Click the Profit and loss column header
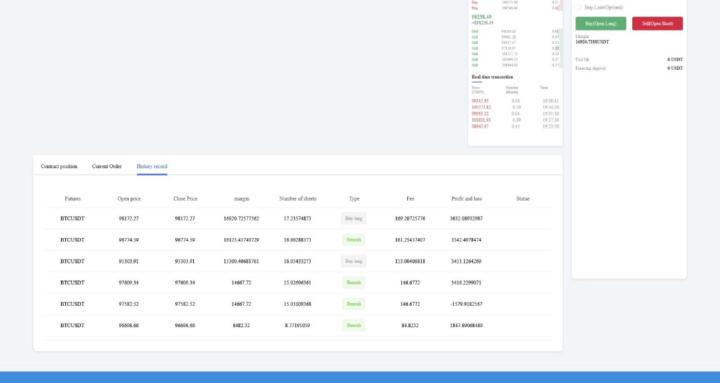This screenshot has width=720, height=383. tap(467, 199)
